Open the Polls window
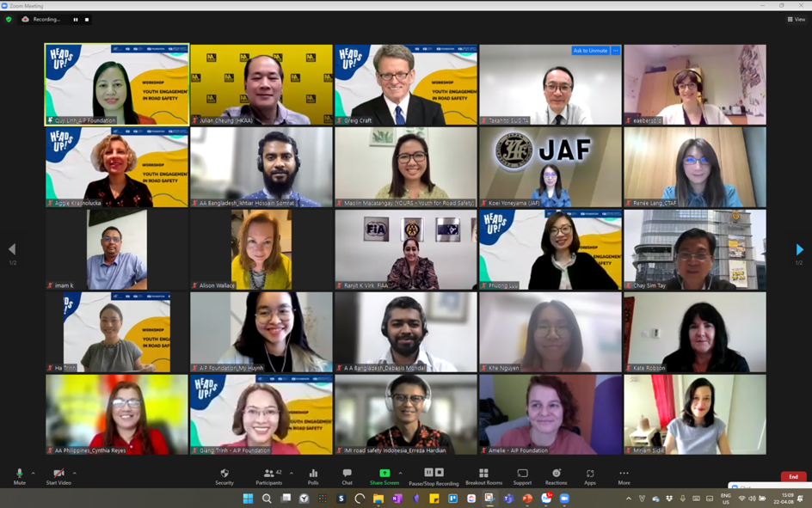 tap(313, 476)
